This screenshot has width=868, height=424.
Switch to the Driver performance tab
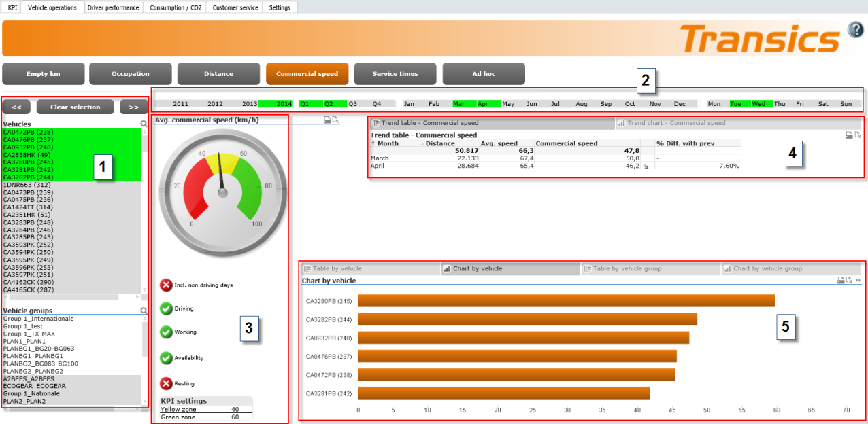(x=114, y=7)
